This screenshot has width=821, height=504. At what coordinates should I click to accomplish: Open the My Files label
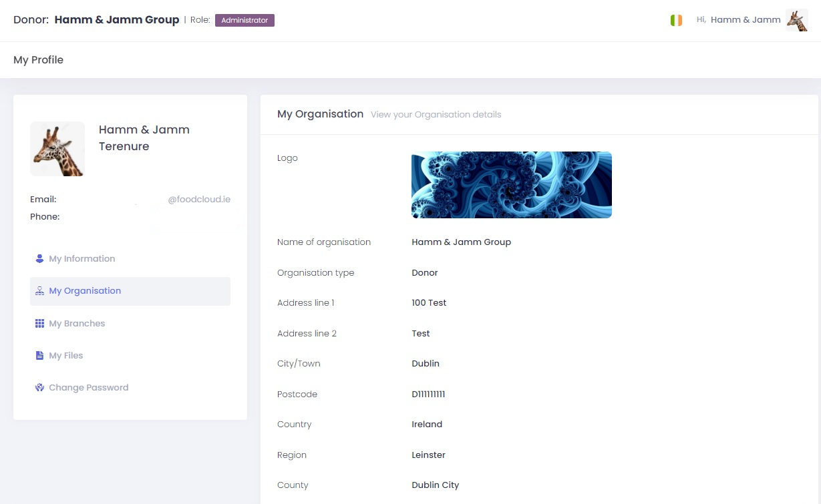pos(66,356)
